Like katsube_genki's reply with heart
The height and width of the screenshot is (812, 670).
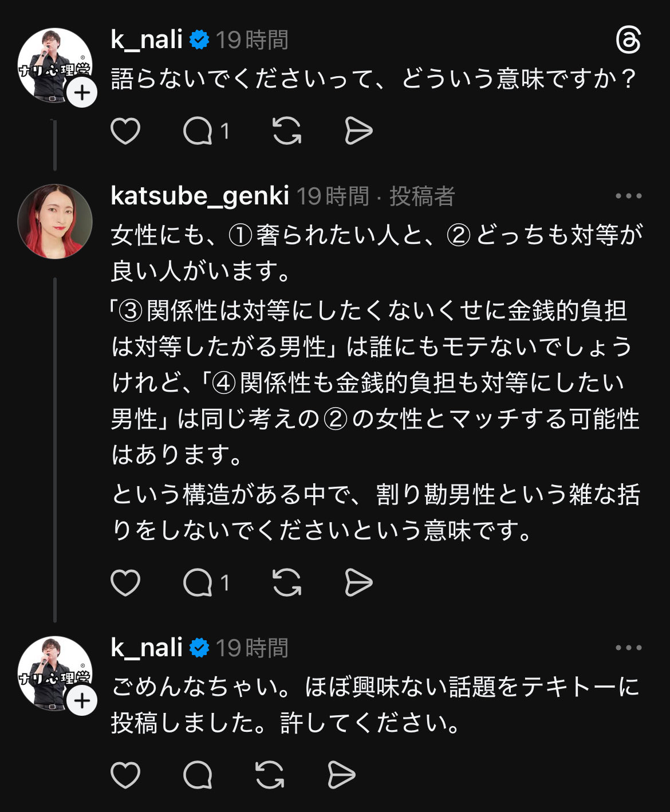[125, 583]
